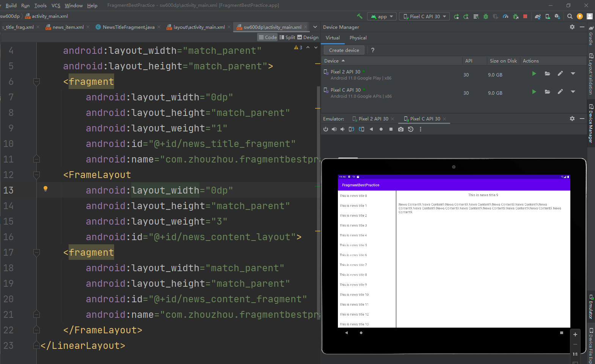595x364 pixels.
Task: Open the Tools menu
Action: [40, 5]
